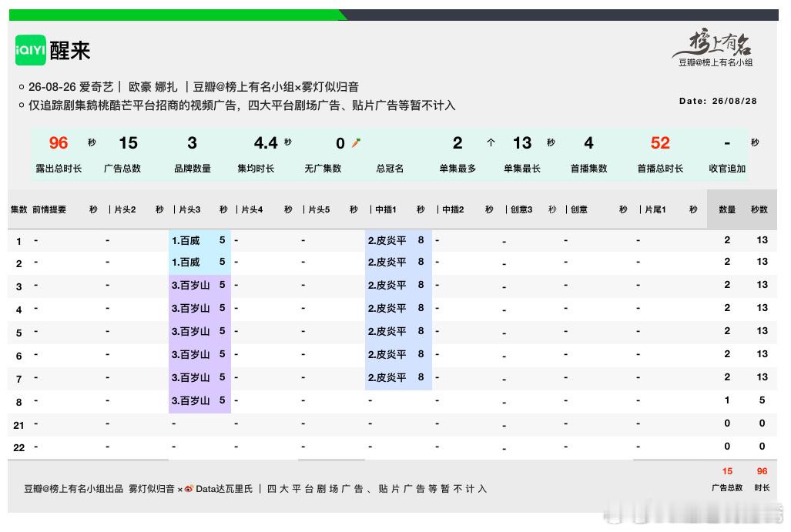Click 2.皮炎平 in episode 1 row

[387, 240]
